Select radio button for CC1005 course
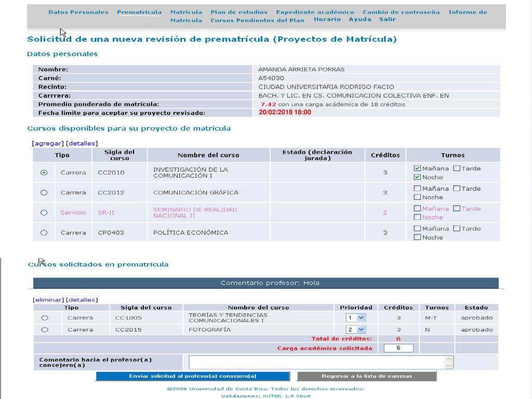This screenshot has height=399, width=532. point(45,318)
